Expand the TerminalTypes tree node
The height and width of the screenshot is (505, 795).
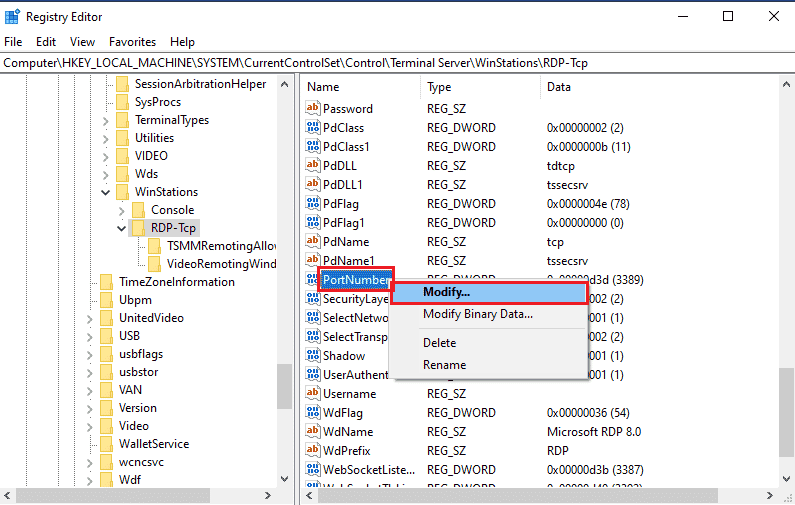(105, 121)
